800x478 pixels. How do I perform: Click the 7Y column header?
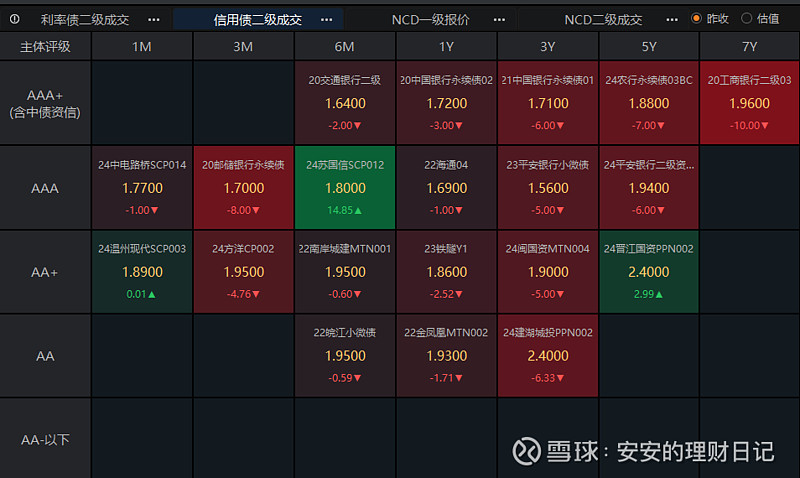(x=749, y=46)
